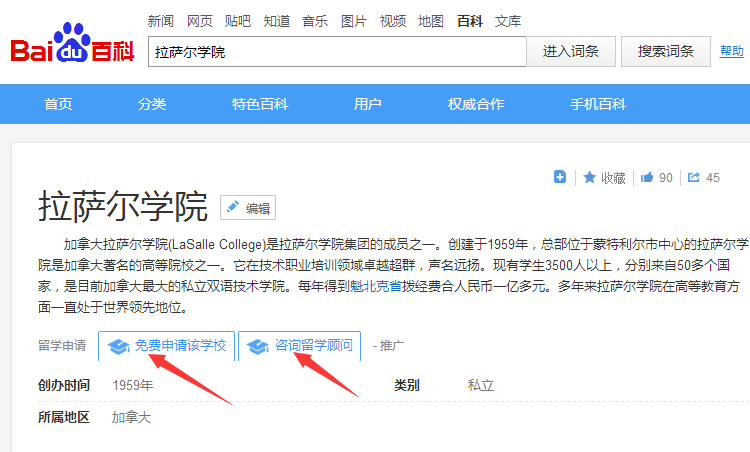The image size is (750, 452).
Task: Open the 文库 link
Action: 508,21
